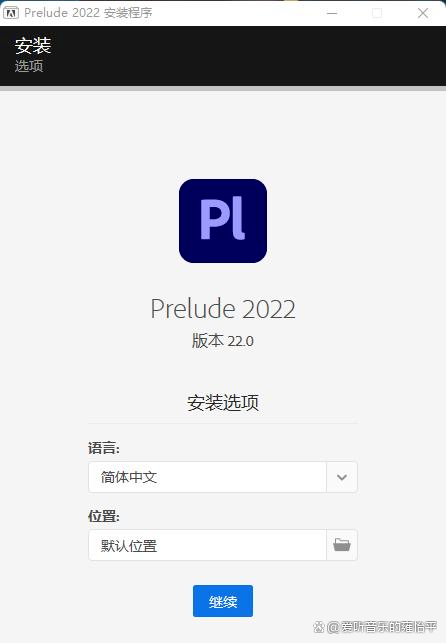Click the Prelude 2022 product name text
The height and width of the screenshot is (643, 446).
[x=223, y=309]
